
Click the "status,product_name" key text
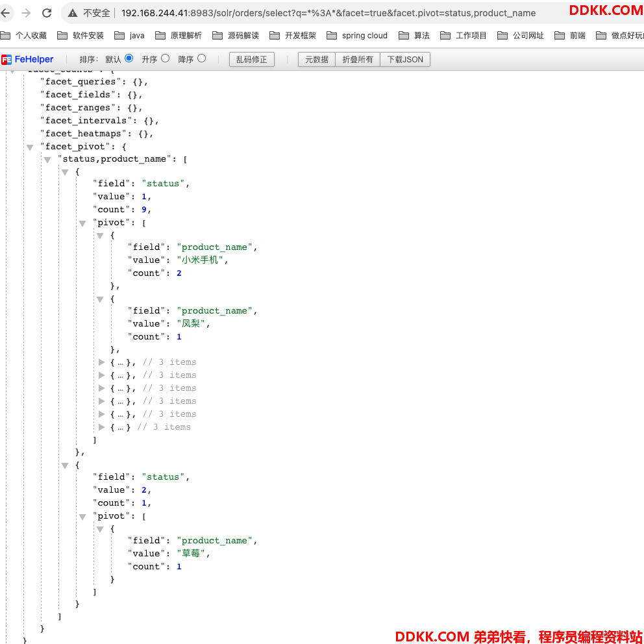click(115, 159)
